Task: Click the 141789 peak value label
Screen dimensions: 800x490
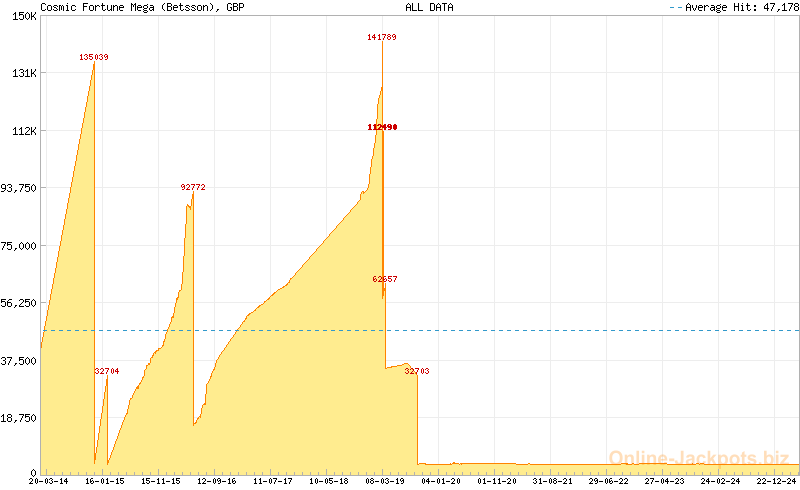Action: click(382, 37)
